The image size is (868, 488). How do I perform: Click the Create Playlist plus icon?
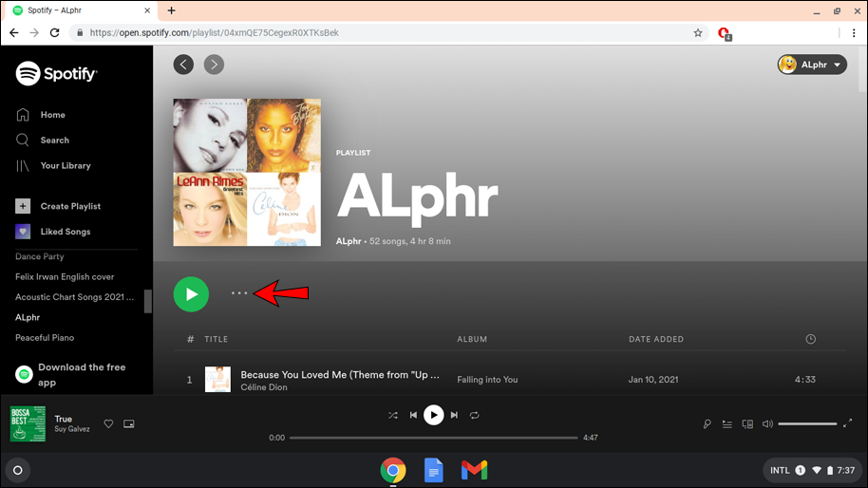point(23,206)
